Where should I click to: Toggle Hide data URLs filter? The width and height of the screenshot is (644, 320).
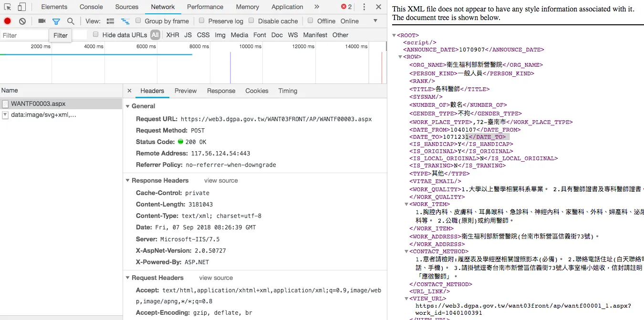point(96,34)
